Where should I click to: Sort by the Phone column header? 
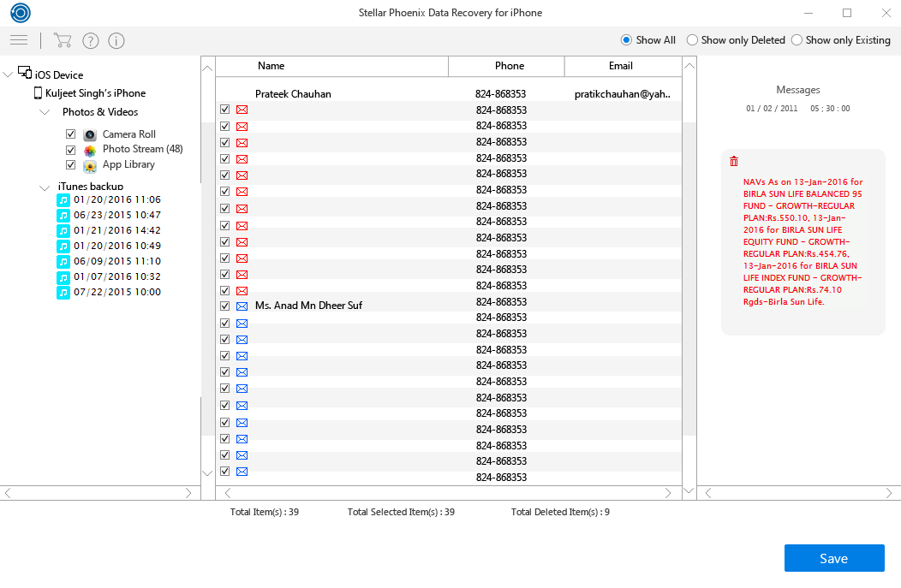coord(506,66)
